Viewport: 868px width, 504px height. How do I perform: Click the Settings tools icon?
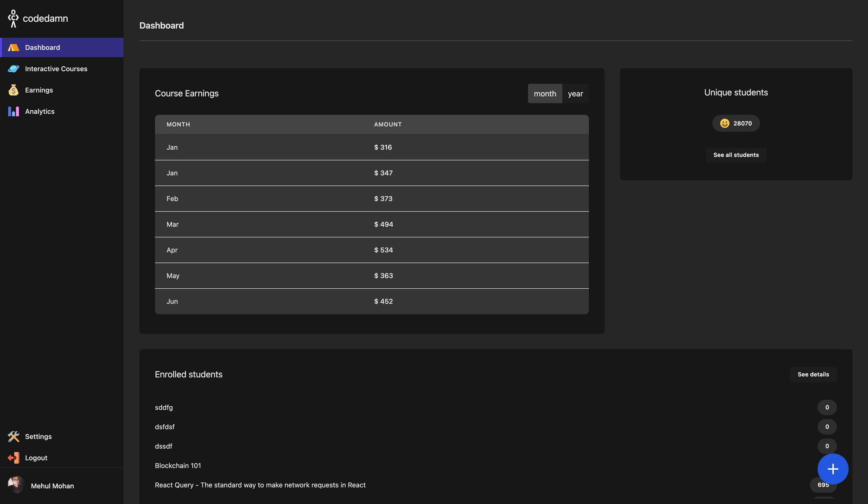pyautogui.click(x=13, y=436)
